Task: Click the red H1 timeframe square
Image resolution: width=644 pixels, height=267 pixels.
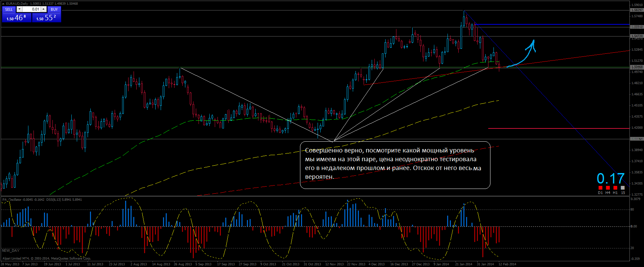Action: click(615, 188)
